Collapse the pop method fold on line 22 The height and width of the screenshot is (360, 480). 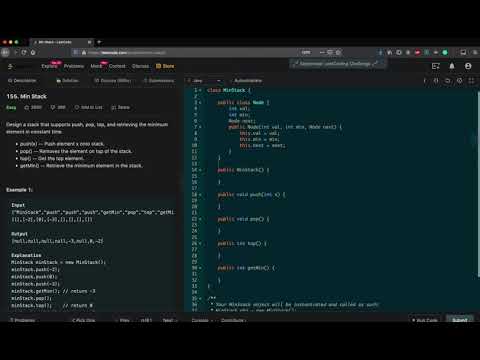(200, 219)
